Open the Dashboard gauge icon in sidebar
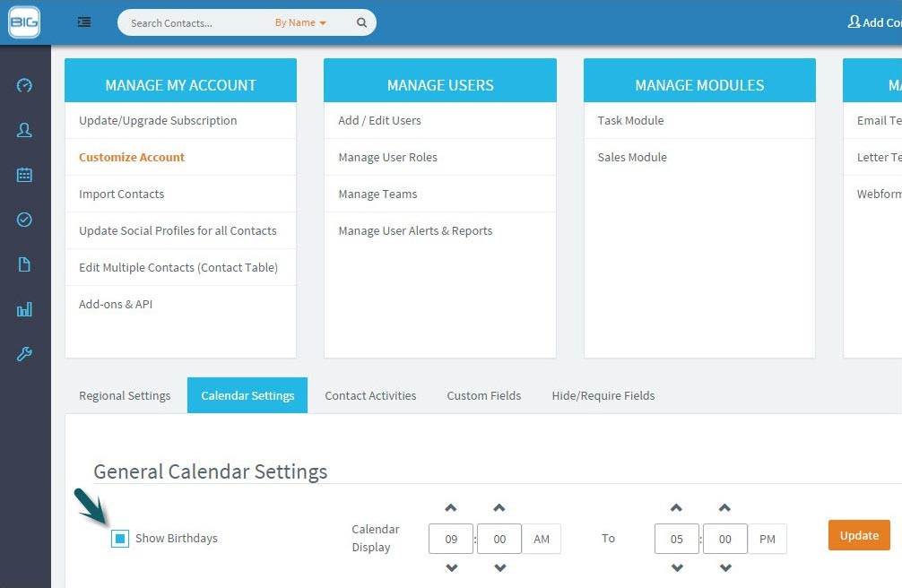902x588 pixels. pos(24,86)
